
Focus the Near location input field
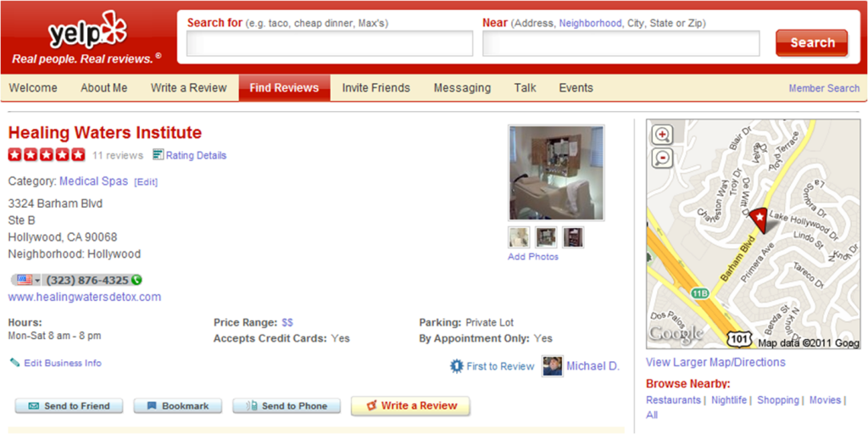(x=621, y=43)
